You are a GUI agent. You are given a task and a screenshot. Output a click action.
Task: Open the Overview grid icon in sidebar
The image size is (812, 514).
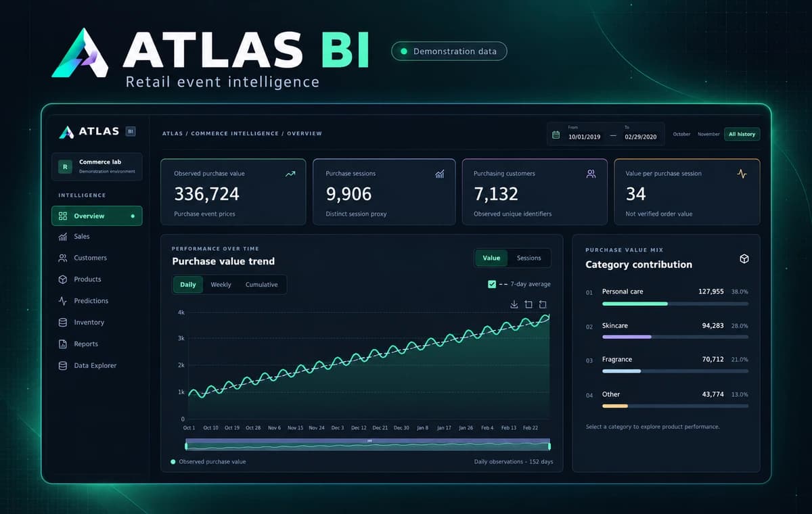pyautogui.click(x=63, y=216)
